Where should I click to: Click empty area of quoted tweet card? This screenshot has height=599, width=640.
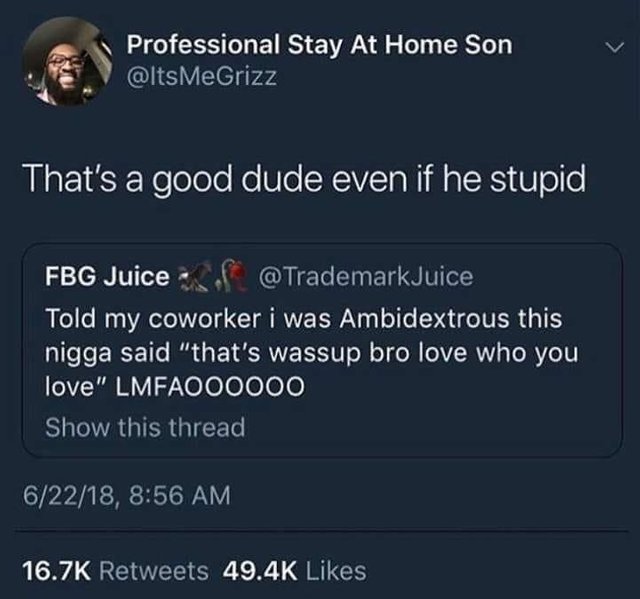tap(449, 428)
